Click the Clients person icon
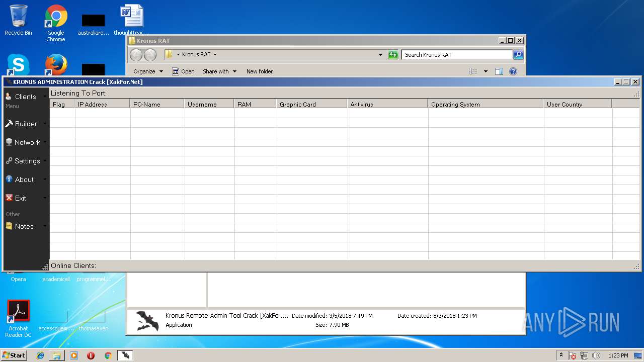Viewport: 644px width, 362px height. point(9,96)
